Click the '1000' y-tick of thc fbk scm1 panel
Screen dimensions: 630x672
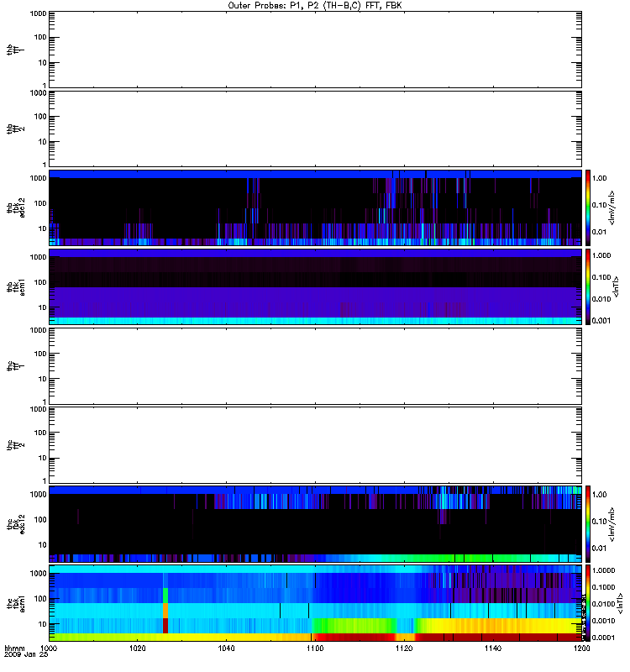coord(38,574)
